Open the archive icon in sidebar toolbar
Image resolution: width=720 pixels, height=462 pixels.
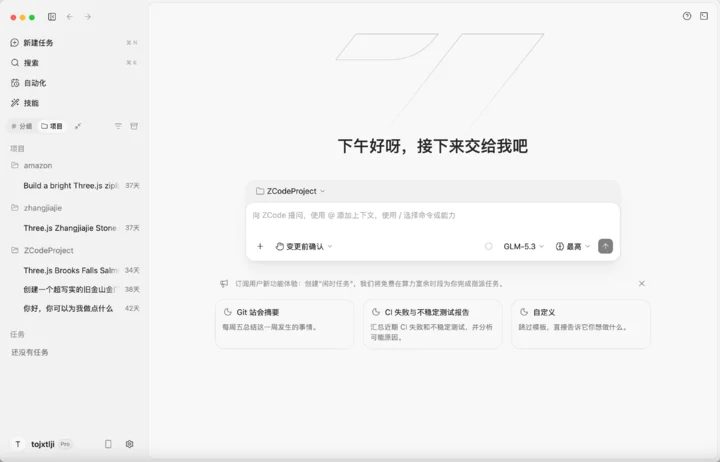(x=134, y=126)
